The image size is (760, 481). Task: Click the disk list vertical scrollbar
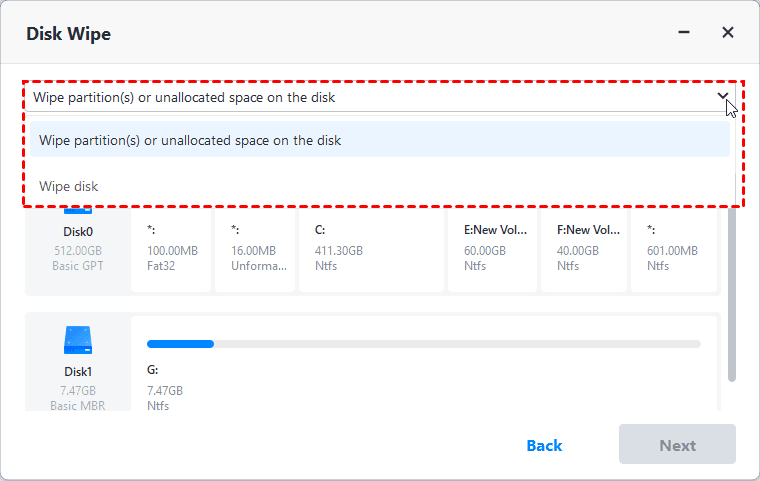click(732, 300)
